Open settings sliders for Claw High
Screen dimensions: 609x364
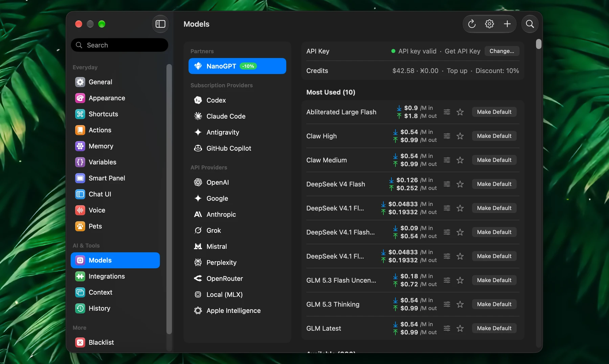point(447,136)
